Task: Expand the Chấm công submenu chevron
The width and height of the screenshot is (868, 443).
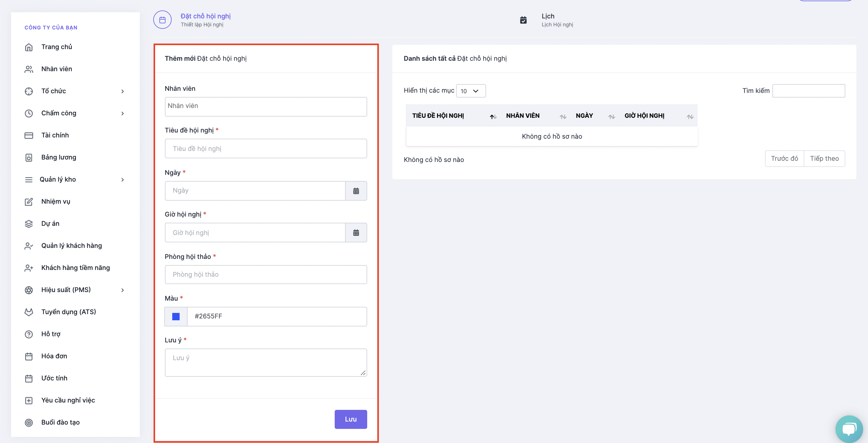Action: [x=122, y=114]
